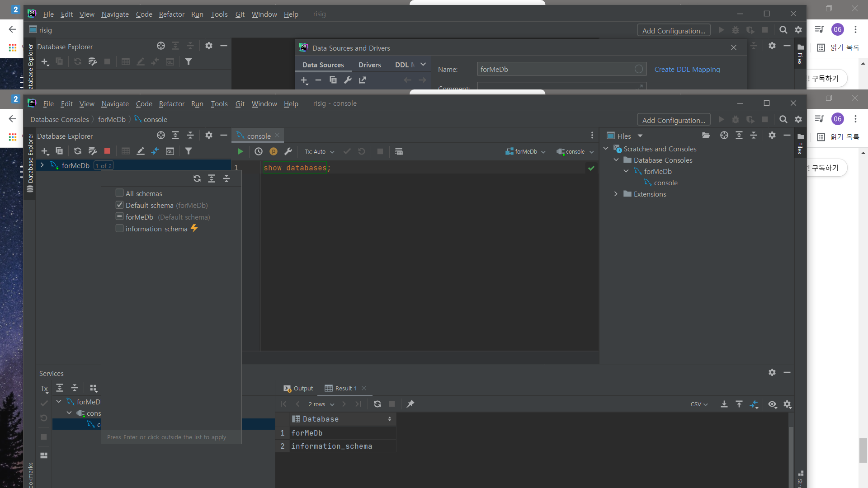The image size is (868, 488).
Task: Click Add Configuration... button
Action: [674, 120]
